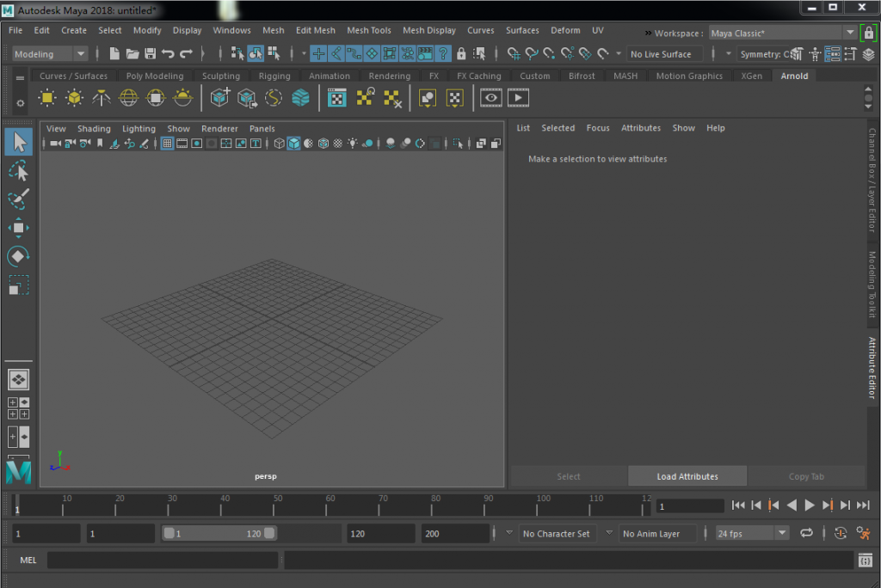Toggle playback loop mode
The width and height of the screenshot is (881, 588).
806,534
